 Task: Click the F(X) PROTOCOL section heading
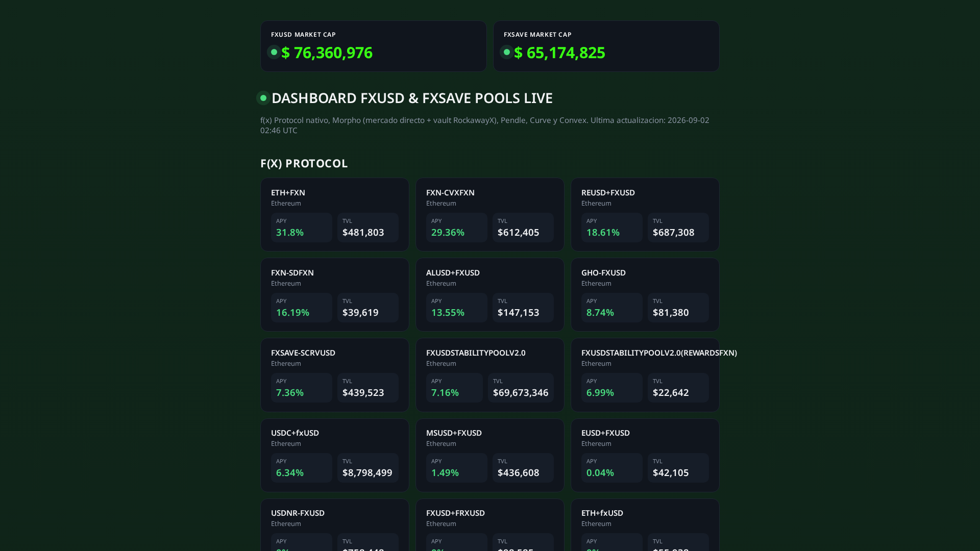point(304,163)
